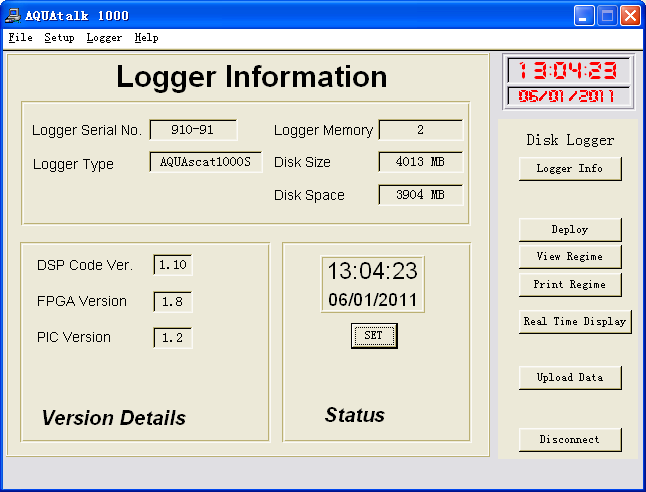Open Real Time Display
Image resolution: width=646 pixels, height=492 pixels.
coord(575,322)
